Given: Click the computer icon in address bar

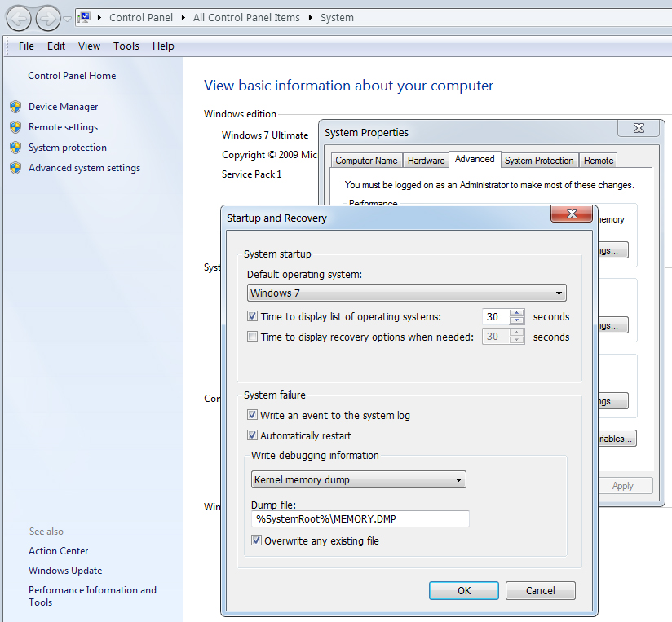Looking at the screenshot, I should (x=84, y=18).
